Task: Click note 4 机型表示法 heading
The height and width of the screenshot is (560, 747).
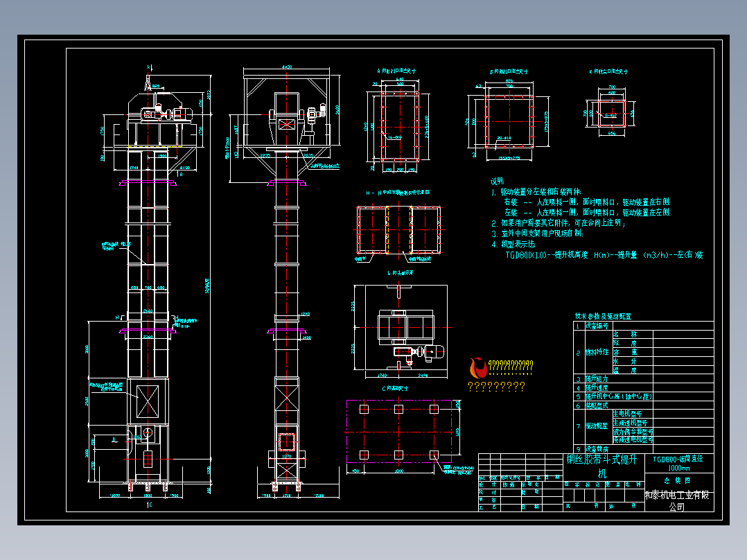Action: coord(513,244)
